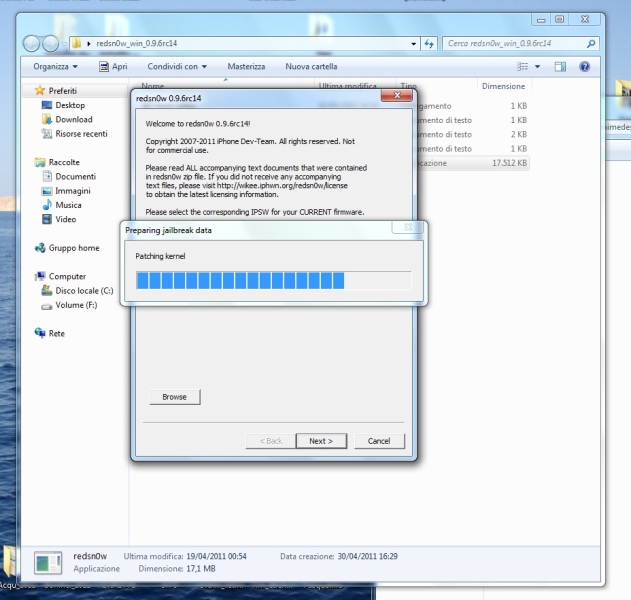Click the disabled < Back button
This screenshot has width=631, height=600.
click(x=271, y=441)
